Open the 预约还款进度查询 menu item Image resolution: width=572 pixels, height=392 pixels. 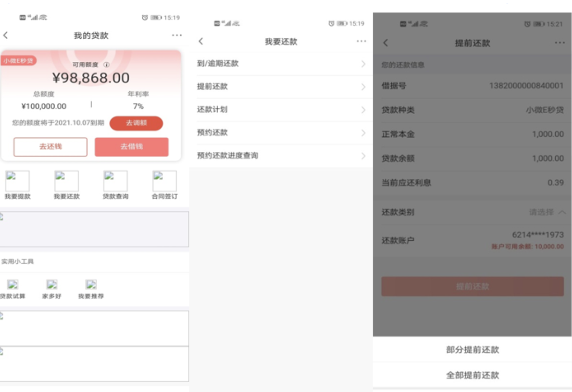(x=281, y=156)
